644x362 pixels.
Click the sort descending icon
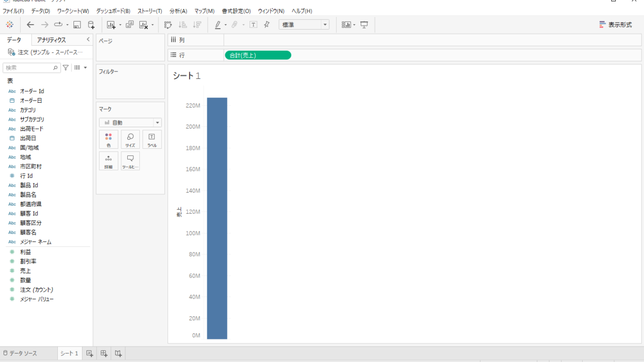point(197,25)
